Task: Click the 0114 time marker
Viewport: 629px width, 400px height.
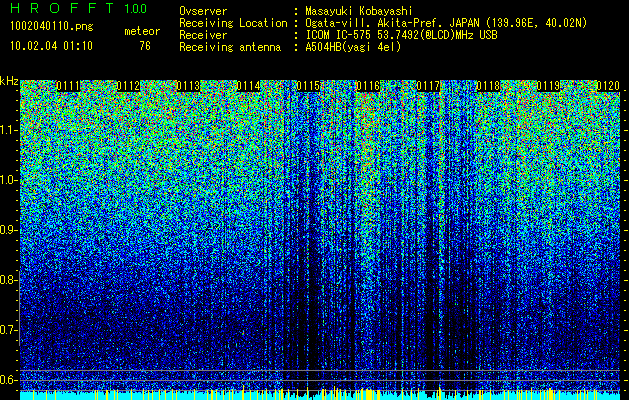Action: pos(248,86)
